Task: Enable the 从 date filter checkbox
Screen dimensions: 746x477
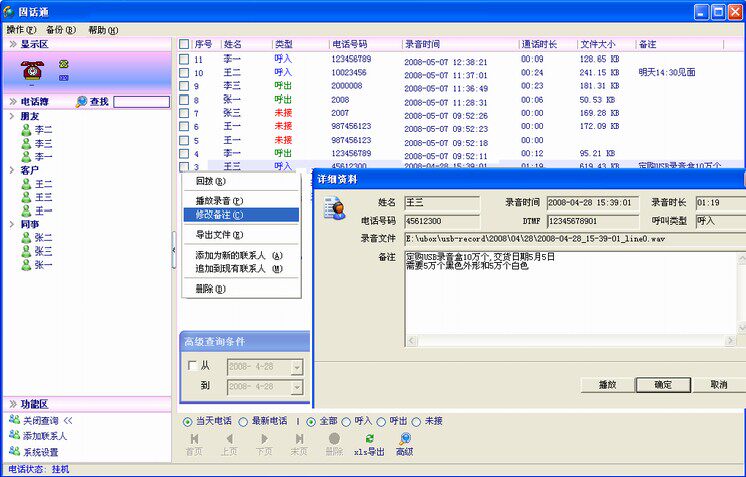Action: pos(192,367)
